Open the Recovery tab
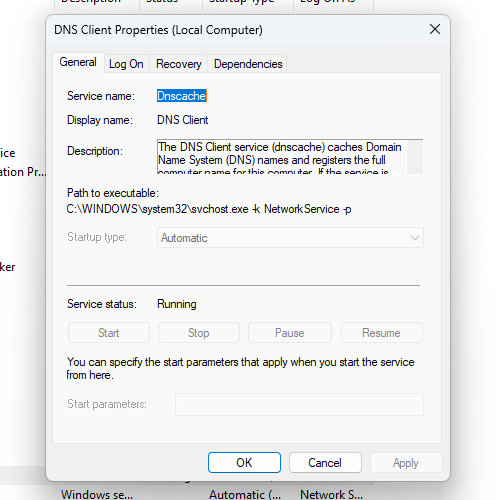The width and height of the screenshot is (499, 500). tap(179, 64)
